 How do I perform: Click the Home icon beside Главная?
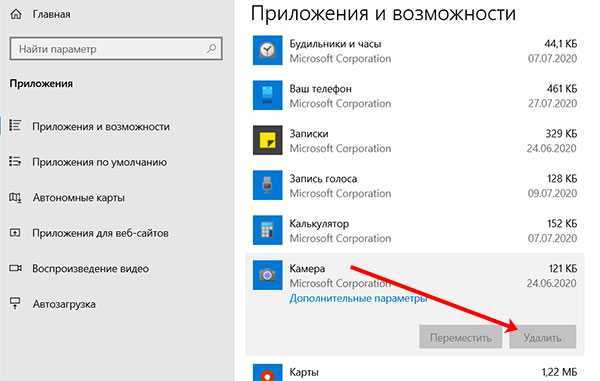[16, 14]
